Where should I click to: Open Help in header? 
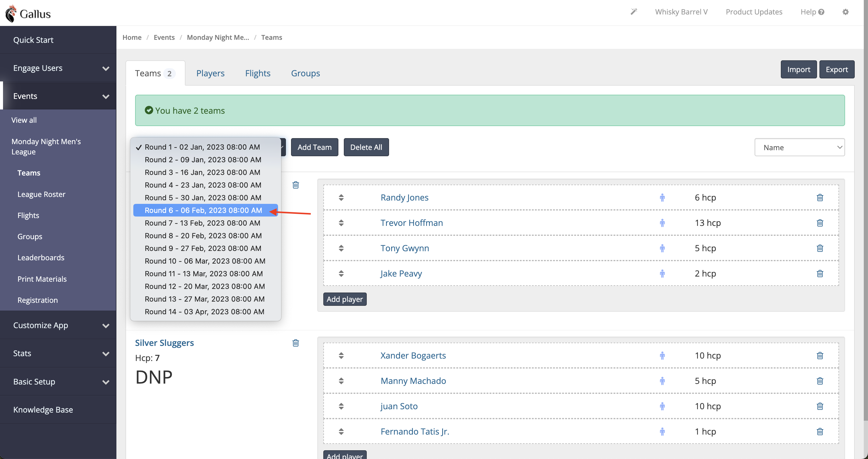pyautogui.click(x=812, y=12)
